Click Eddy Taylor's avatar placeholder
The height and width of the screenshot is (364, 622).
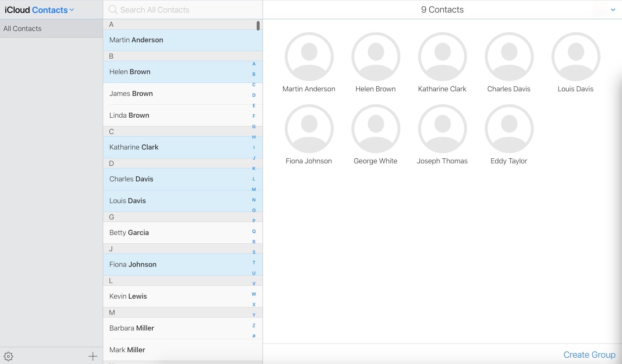pyautogui.click(x=509, y=129)
